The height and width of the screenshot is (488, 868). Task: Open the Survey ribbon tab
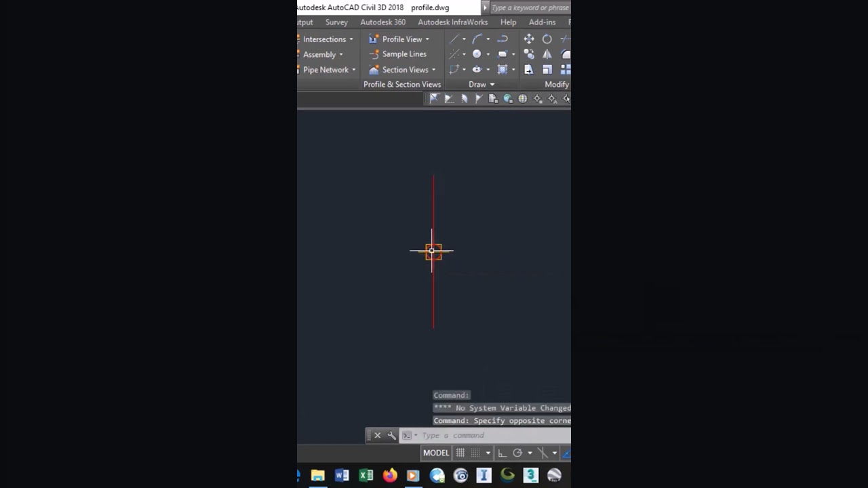click(x=336, y=22)
